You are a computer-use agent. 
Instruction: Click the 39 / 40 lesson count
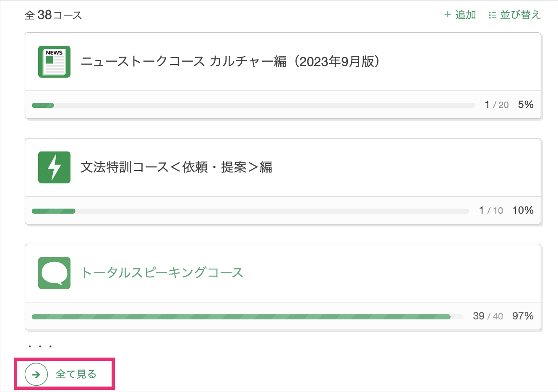[x=488, y=316]
